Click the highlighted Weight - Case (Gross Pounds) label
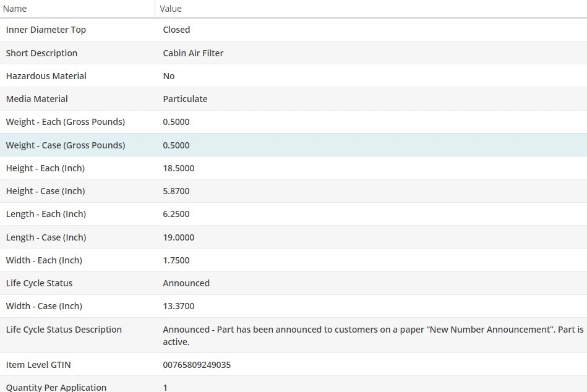 click(65, 145)
